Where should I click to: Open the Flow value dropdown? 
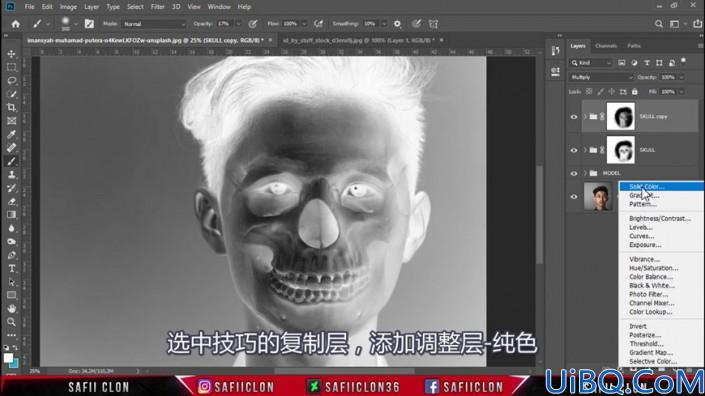pos(304,24)
